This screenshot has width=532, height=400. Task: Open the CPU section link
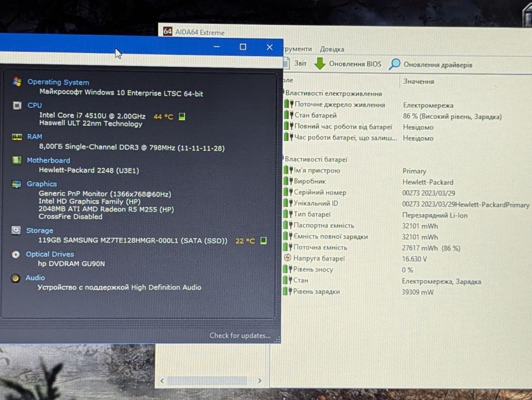point(35,106)
